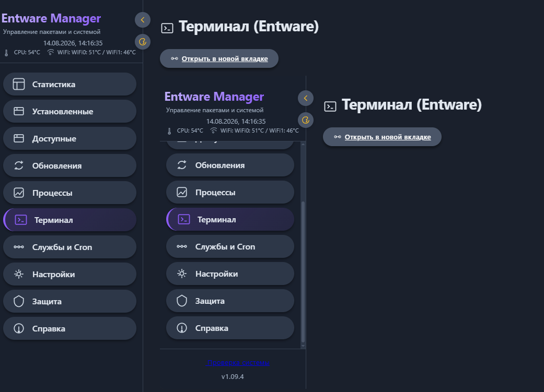The height and width of the screenshot is (392, 544).
Task: Open Справка in the outer sidebar
Action: (70, 328)
